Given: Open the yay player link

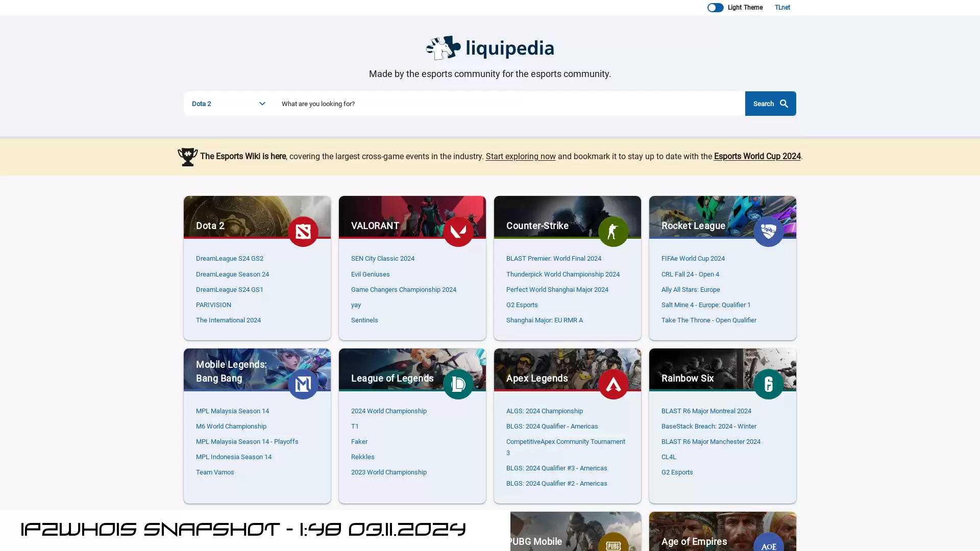Looking at the screenshot, I should click(356, 305).
